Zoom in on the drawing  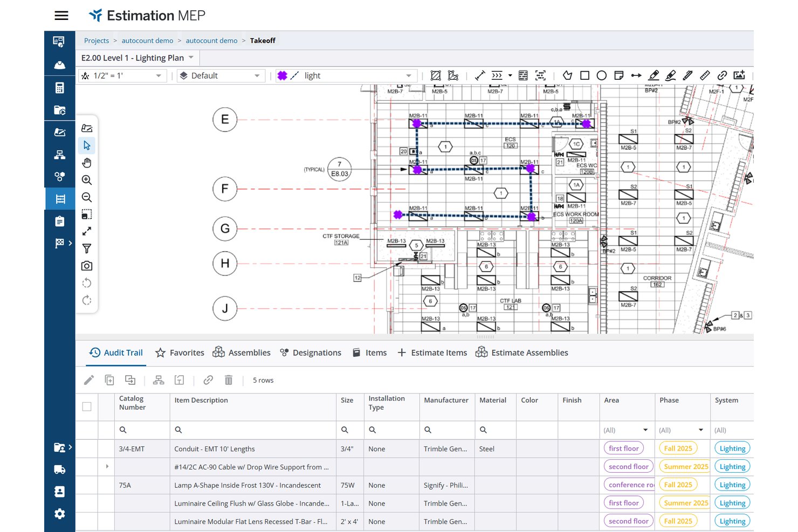tap(87, 180)
